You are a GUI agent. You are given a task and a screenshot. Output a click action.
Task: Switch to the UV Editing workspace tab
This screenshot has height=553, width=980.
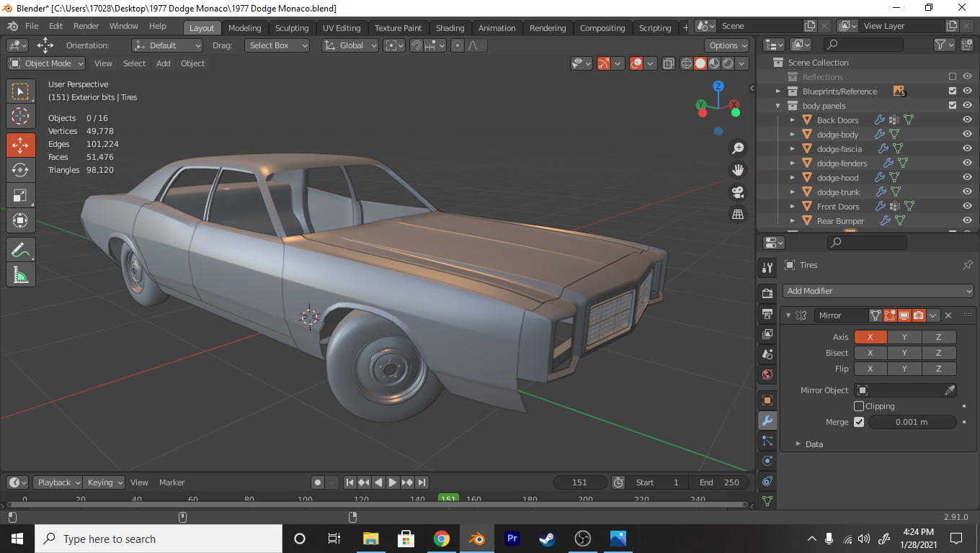click(342, 28)
